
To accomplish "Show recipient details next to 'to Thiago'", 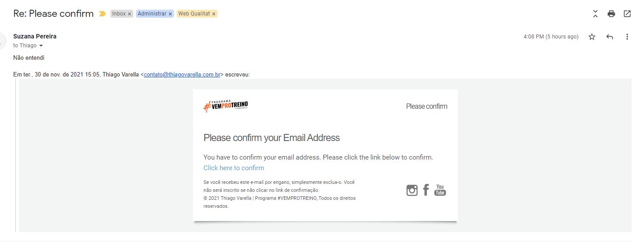I will pyautogui.click(x=41, y=46).
